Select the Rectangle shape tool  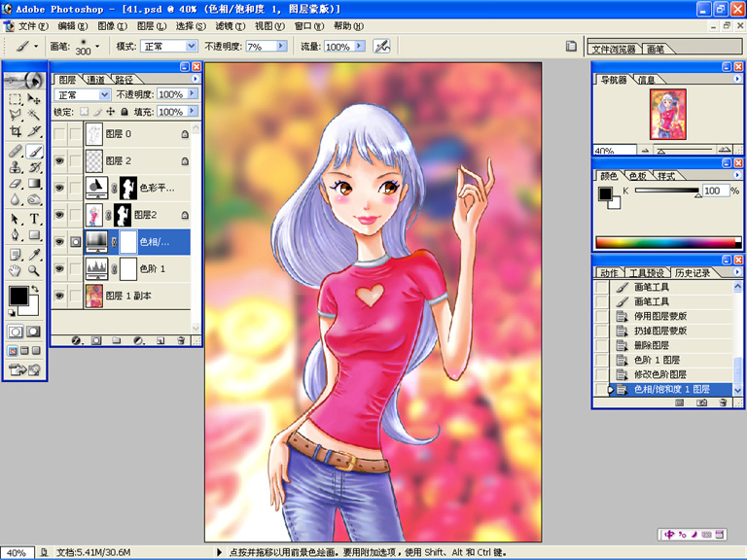pos(34,235)
